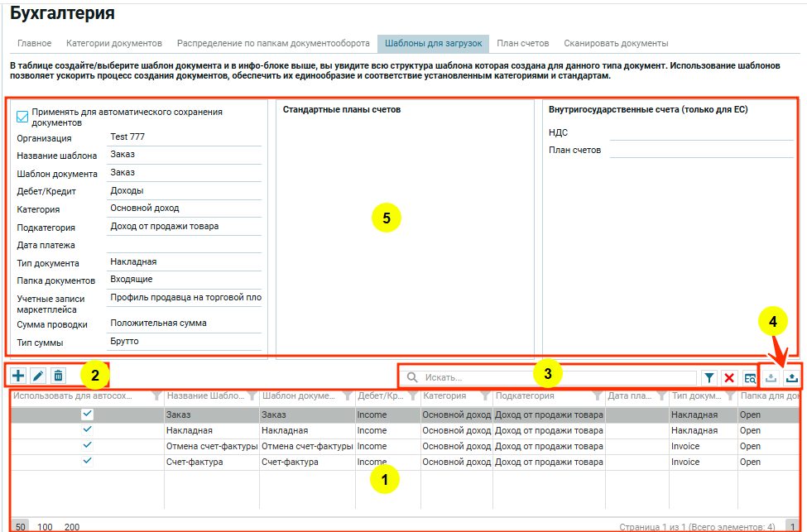Set page size to 100 items
Screen dimensions: 807x532
46,526
